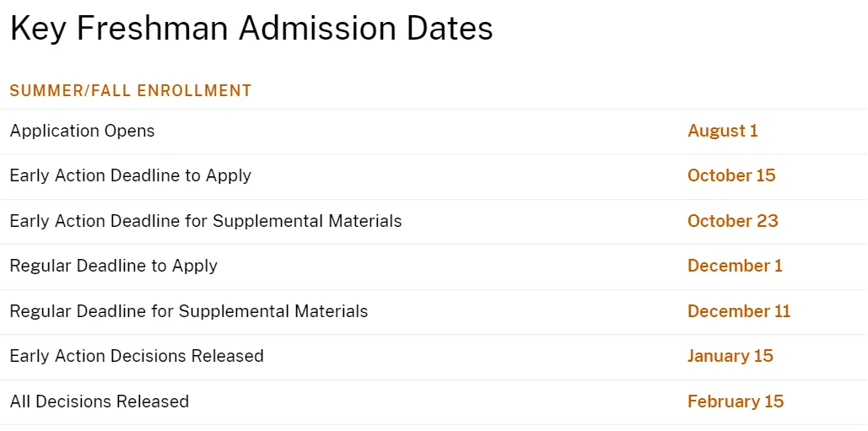The image size is (868, 431).
Task: Click the Key Freshman Admission Dates heading
Action: point(251,29)
